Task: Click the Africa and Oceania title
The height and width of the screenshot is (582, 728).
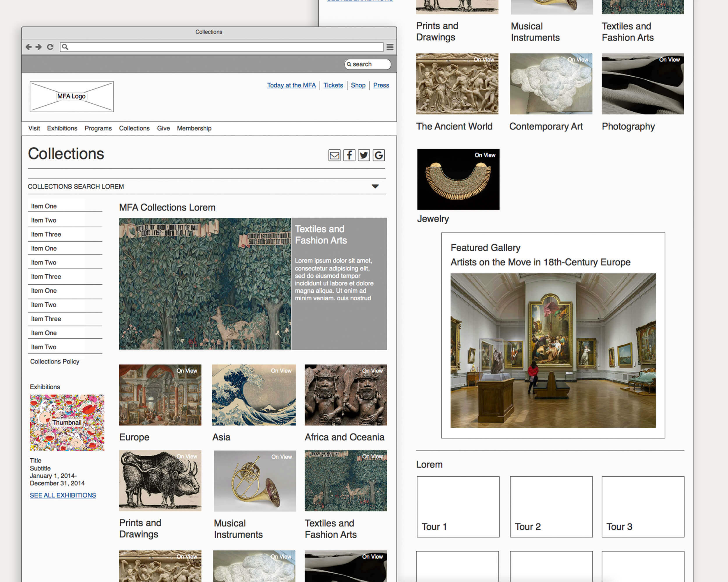Action: (x=344, y=437)
